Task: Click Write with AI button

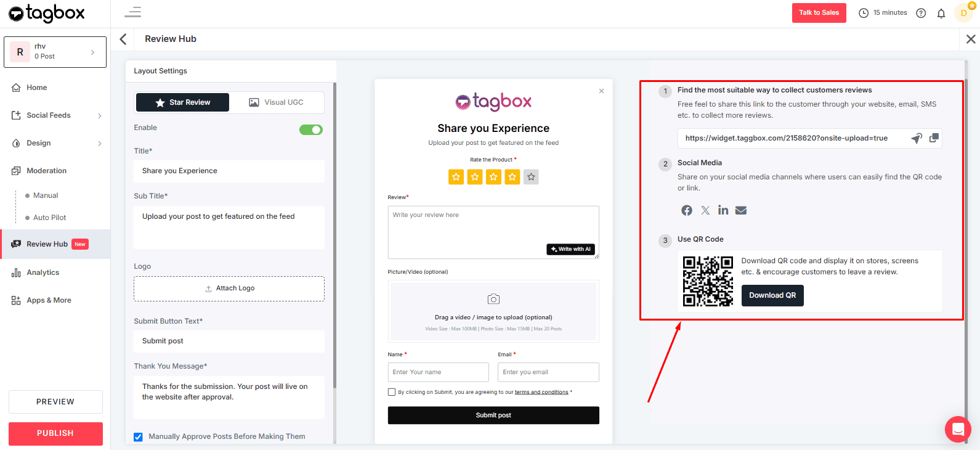Action: click(571, 249)
